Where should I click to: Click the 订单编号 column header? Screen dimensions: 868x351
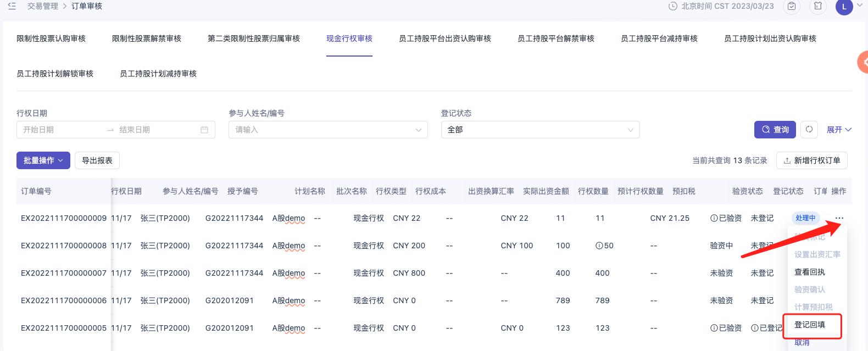[x=36, y=191]
